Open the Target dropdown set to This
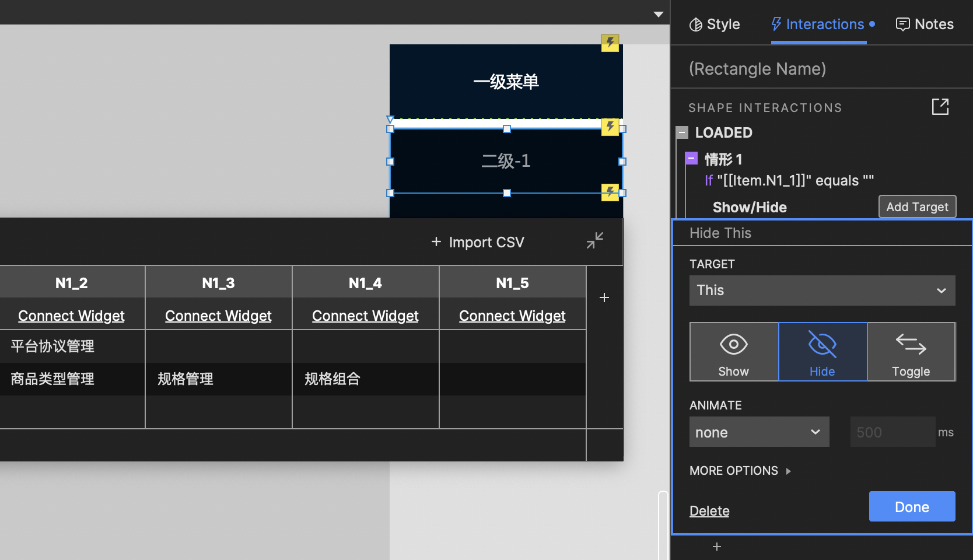Image resolution: width=973 pixels, height=560 pixels. click(821, 290)
